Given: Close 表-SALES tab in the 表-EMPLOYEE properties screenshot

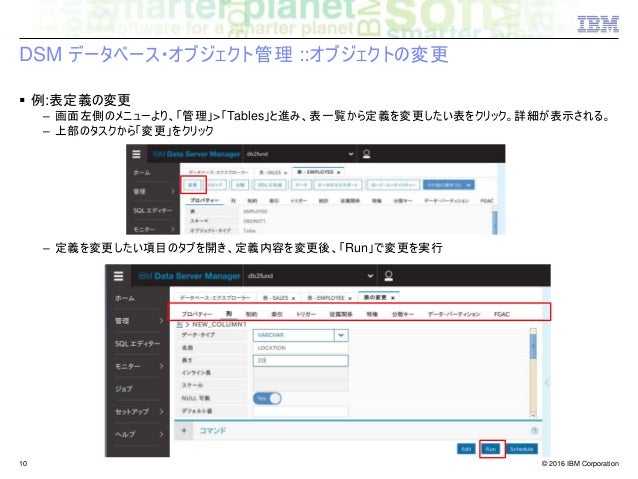Looking at the screenshot, I should [x=285, y=173].
